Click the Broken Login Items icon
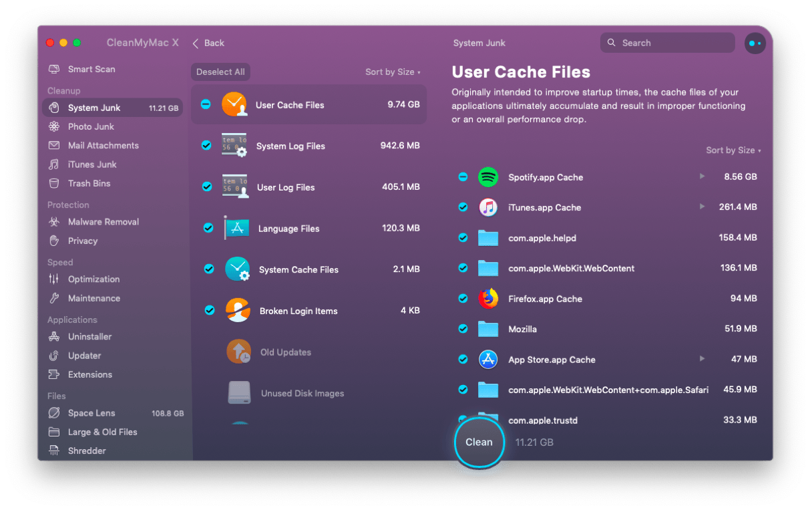Screen dimensions: 812x508 tap(238, 311)
